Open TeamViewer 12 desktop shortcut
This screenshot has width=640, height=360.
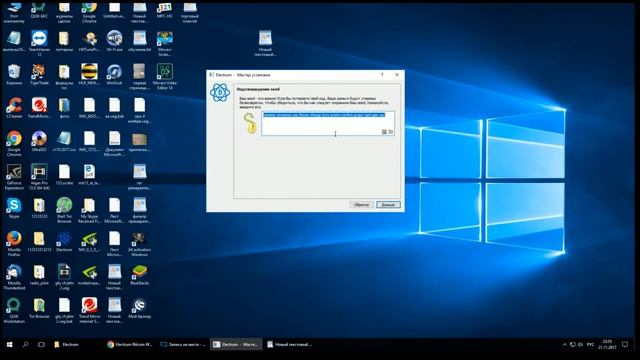[x=39, y=43]
